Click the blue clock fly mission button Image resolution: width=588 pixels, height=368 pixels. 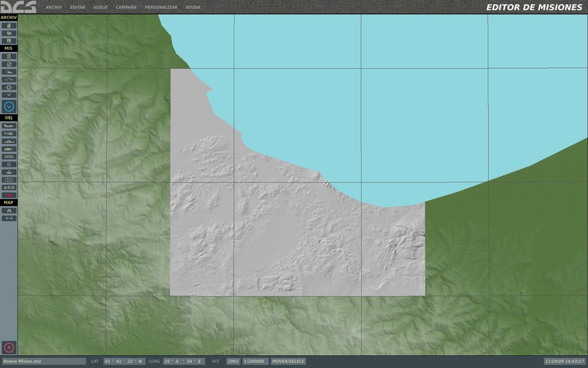coord(9,107)
